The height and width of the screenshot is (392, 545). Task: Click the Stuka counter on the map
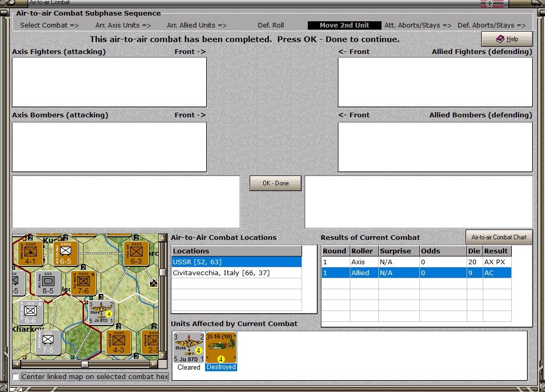pos(101,313)
